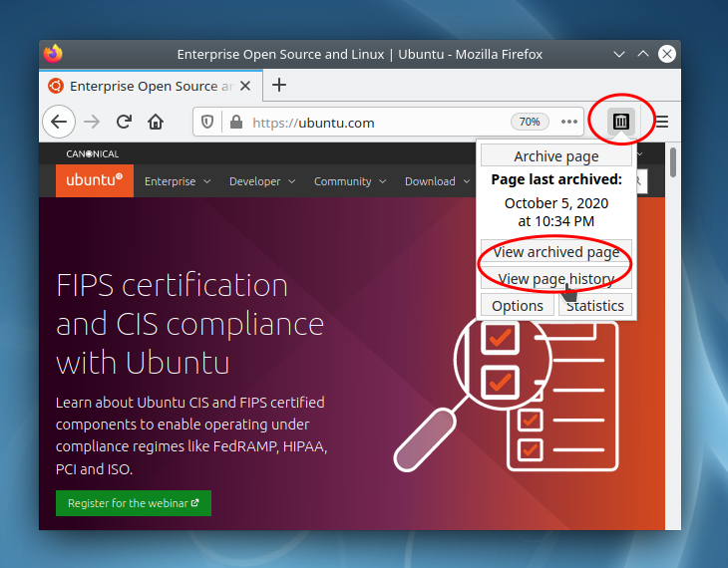The height and width of the screenshot is (568, 728).
Task: Expand the Developer navigation menu
Action: (x=262, y=181)
